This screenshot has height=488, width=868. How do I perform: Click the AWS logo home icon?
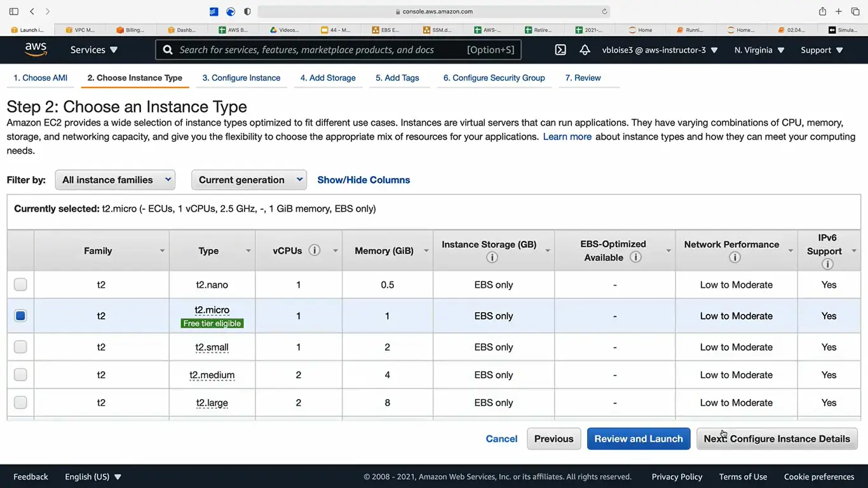point(36,50)
